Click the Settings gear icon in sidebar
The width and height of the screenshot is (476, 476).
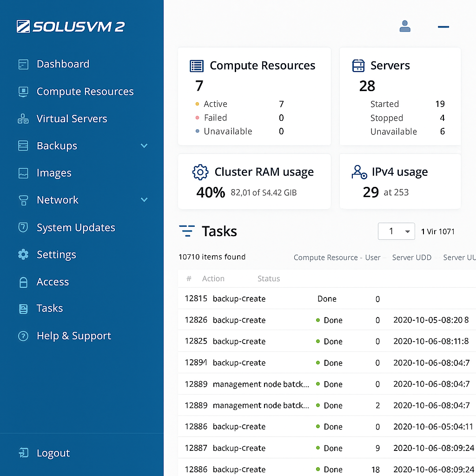point(23,254)
